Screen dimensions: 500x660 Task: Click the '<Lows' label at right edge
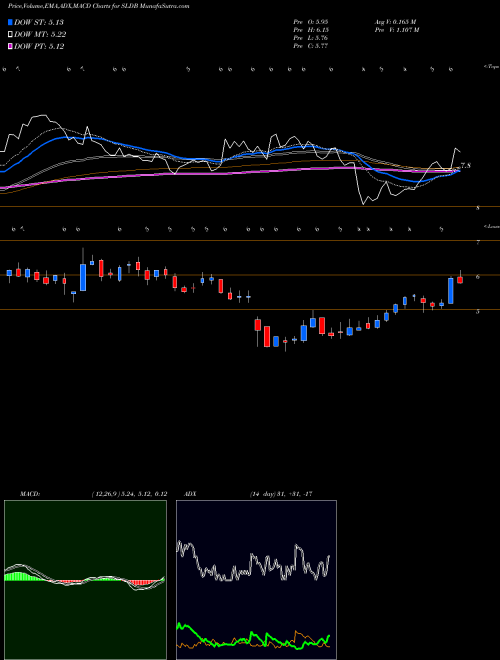click(491, 227)
